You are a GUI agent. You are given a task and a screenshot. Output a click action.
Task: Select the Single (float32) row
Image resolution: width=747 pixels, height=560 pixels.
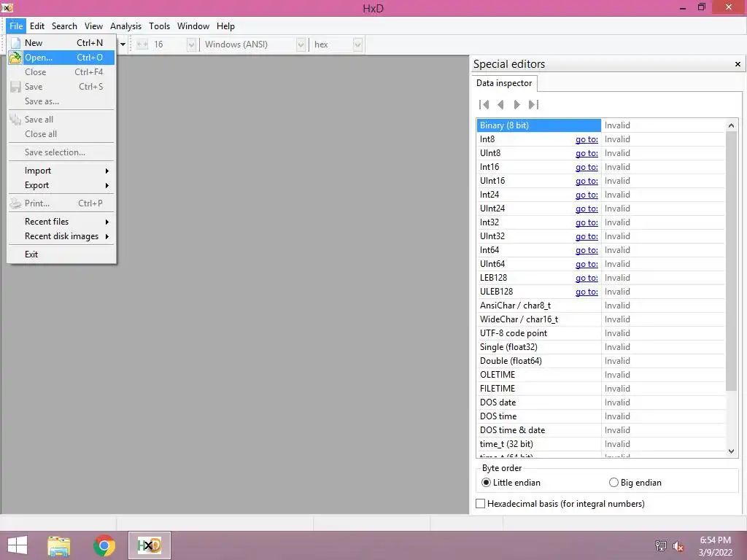(600, 347)
